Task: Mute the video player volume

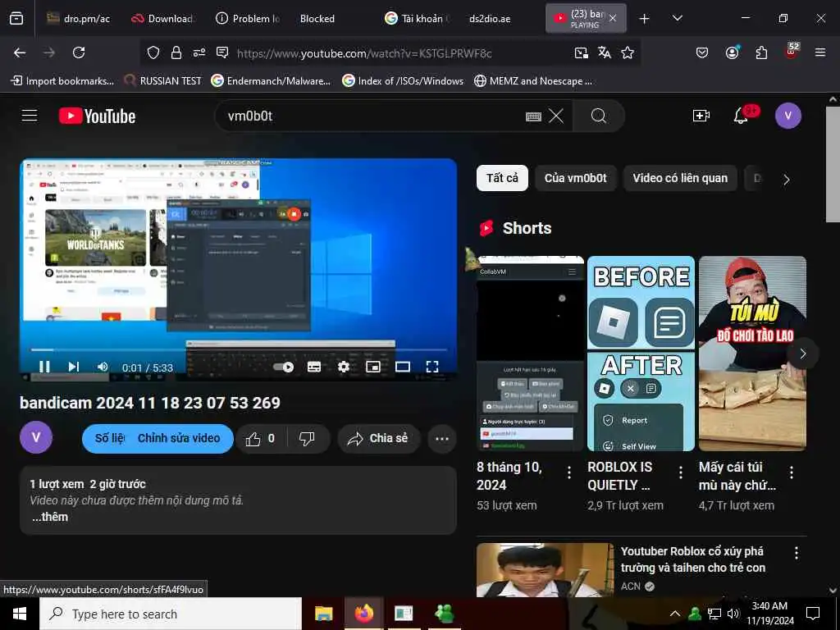Action: point(103,367)
